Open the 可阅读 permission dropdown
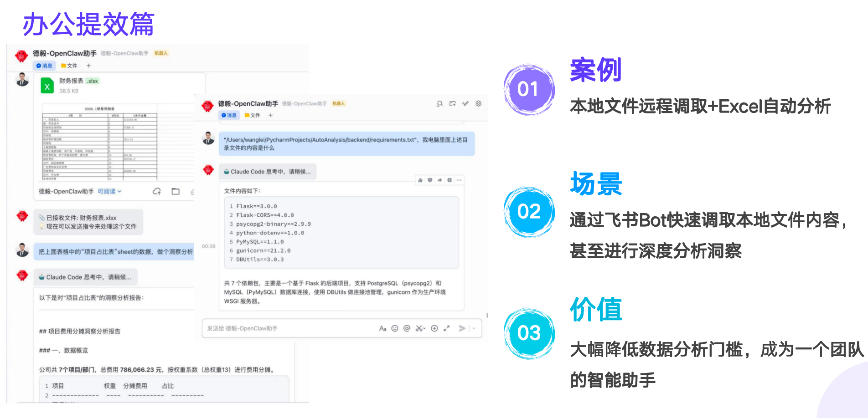This screenshot has width=868, height=418. [109, 192]
